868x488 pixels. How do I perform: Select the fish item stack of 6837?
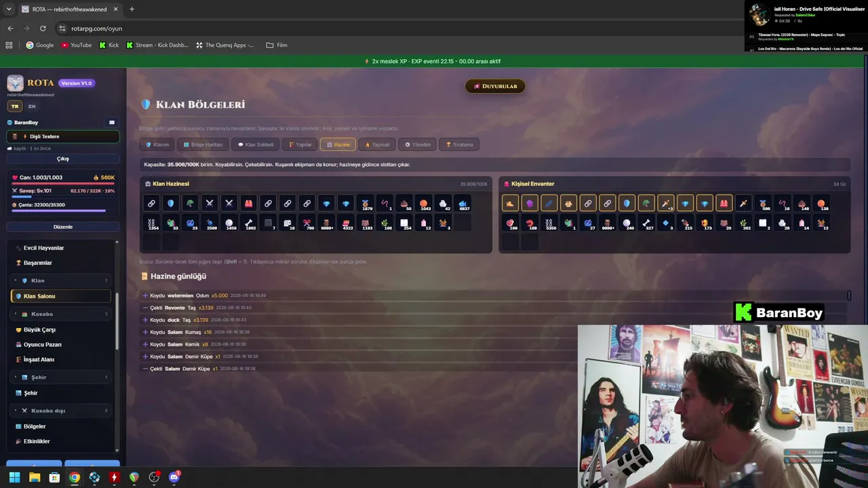tap(463, 203)
